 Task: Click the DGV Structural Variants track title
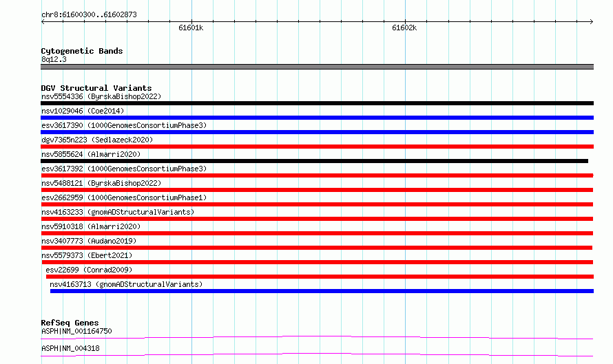tap(96, 88)
